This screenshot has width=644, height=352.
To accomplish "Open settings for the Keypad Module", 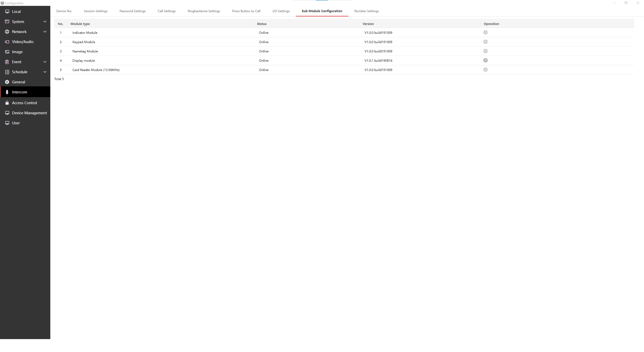I will click(x=485, y=42).
